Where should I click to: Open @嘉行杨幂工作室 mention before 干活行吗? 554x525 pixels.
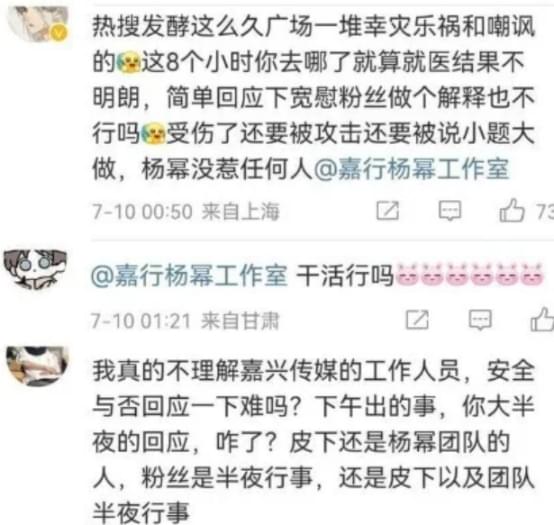[x=189, y=276]
